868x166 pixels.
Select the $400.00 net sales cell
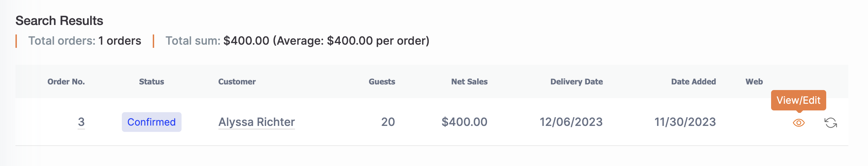click(464, 122)
